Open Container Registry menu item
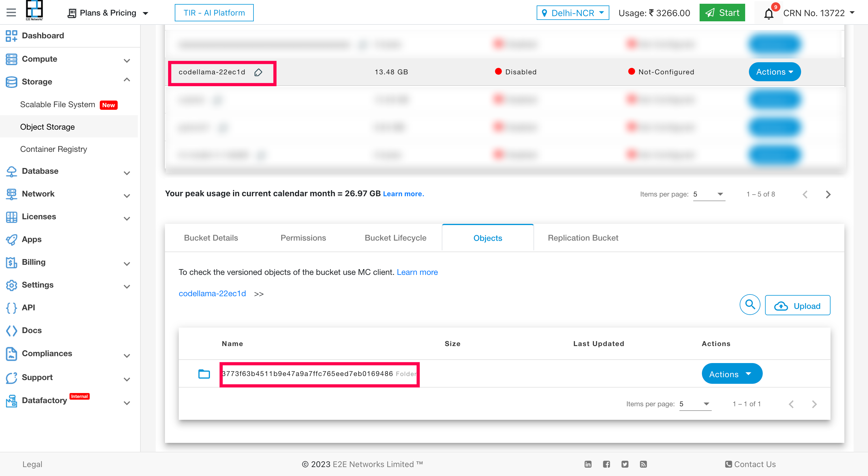The height and width of the screenshot is (476, 868). 54,149
